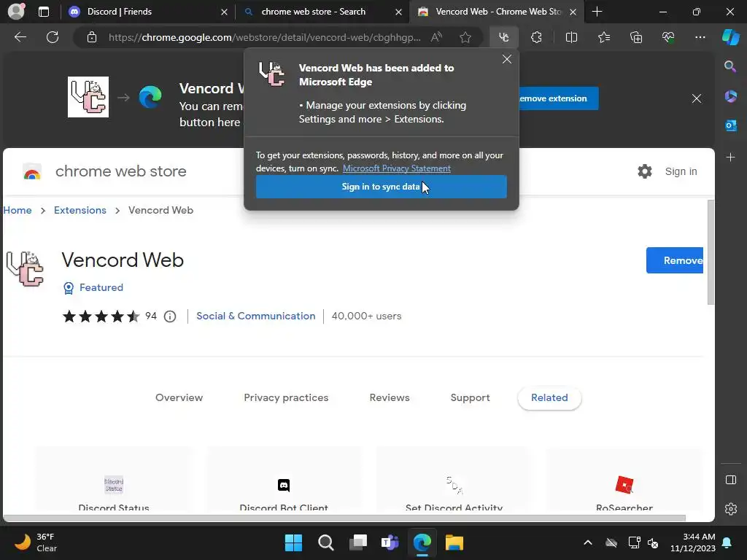The height and width of the screenshot is (560, 747).
Task: Go back with the browser back arrow
Action: pyautogui.click(x=20, y=37)
